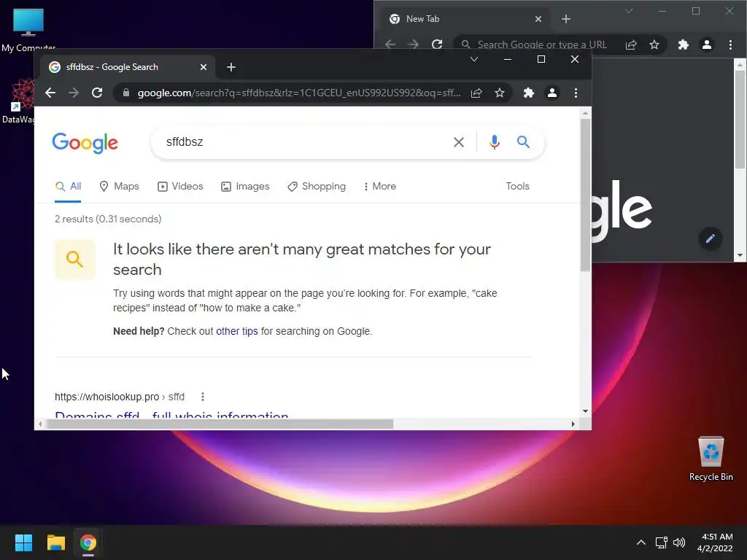This screenshot has width=747, height=560.
Task: Click the lock icon beside google.com URL
Action: (x=125, y=93)
